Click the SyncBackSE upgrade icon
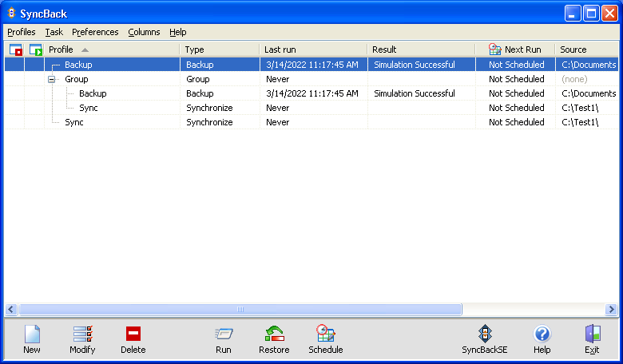This screenshot has height=364, width=623. tap(485, 334)
